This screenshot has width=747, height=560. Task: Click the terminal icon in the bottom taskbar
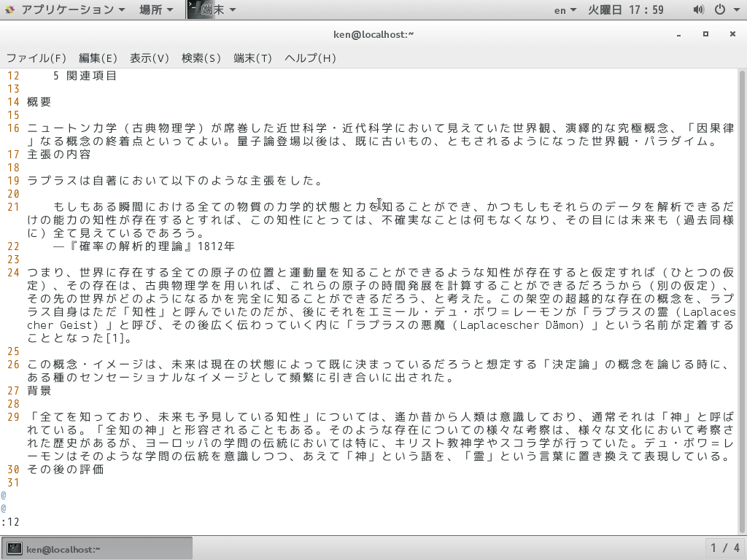click(x=15, y=549)
